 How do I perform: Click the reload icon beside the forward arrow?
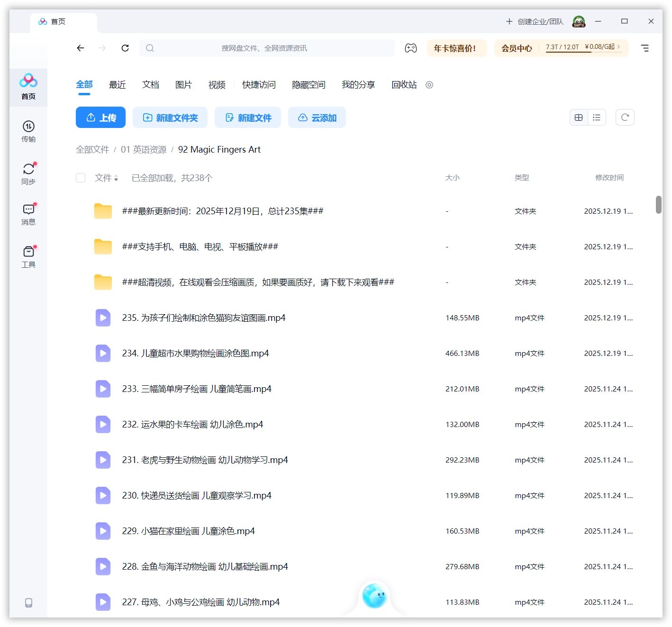(x=125, y=48)
